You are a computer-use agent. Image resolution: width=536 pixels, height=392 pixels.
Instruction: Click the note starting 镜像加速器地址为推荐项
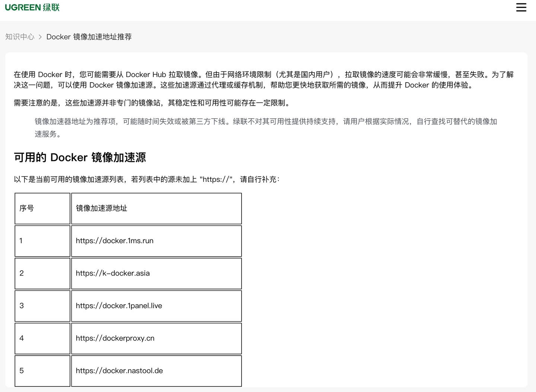[266, 128]
